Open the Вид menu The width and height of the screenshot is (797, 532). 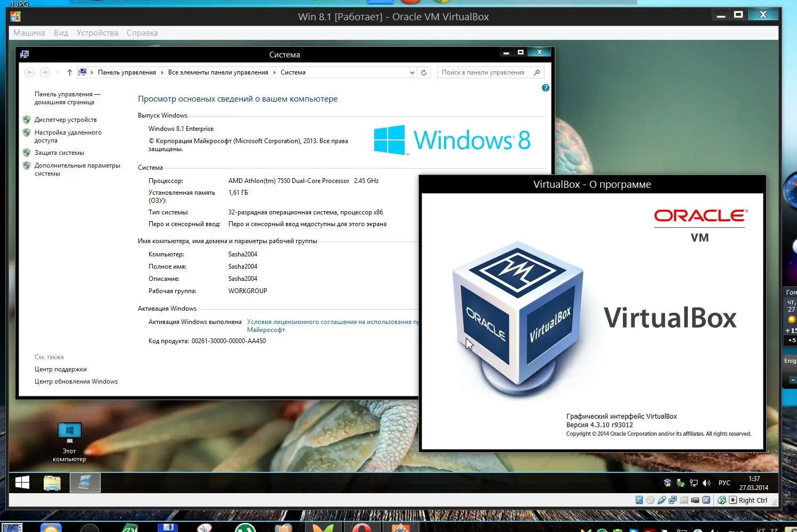[x=61, y=33]
